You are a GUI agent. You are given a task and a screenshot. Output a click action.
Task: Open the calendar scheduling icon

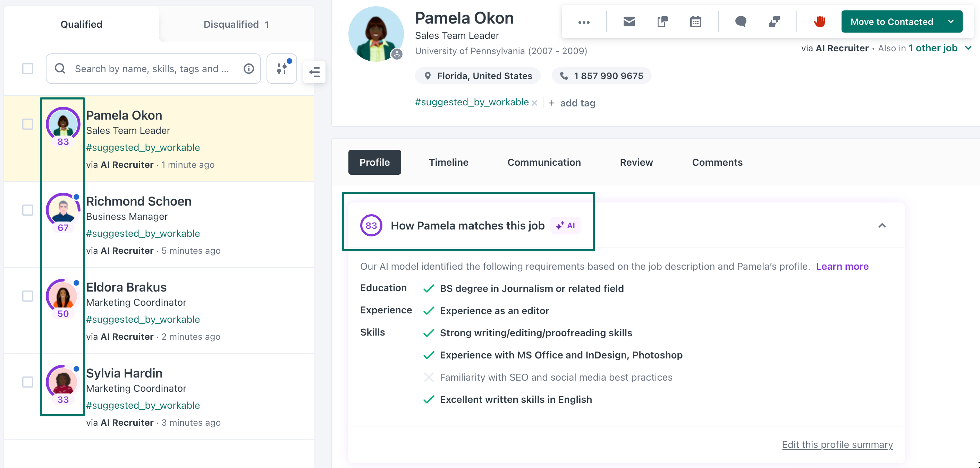(x=696, y=22)
